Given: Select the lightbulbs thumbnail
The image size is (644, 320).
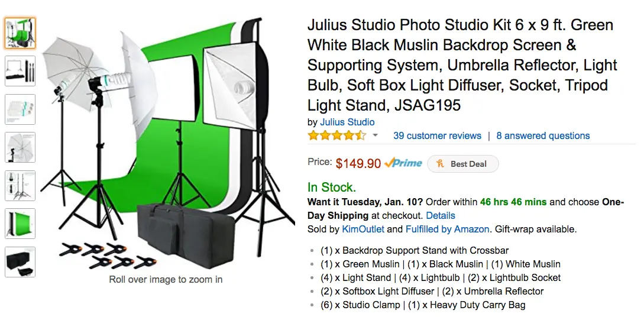Looking at the screenshot, I should click(x=20, y=109).
